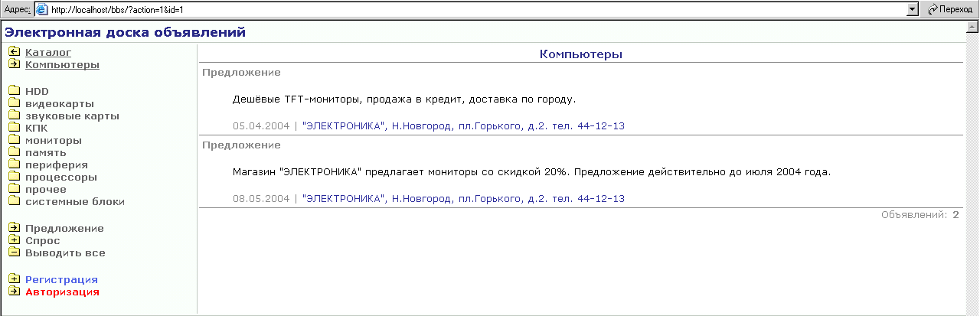
Task: Open the Авторизация link
Action: (62, 292)
